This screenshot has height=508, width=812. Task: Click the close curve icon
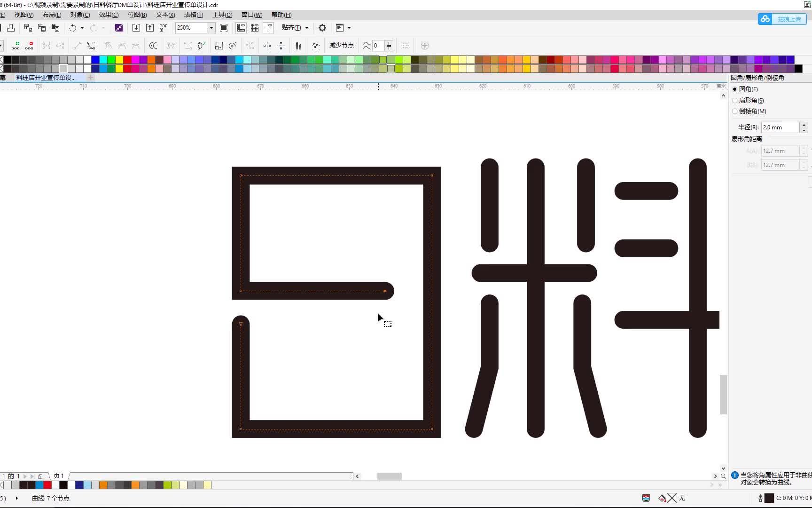click(x=202, y=46)
